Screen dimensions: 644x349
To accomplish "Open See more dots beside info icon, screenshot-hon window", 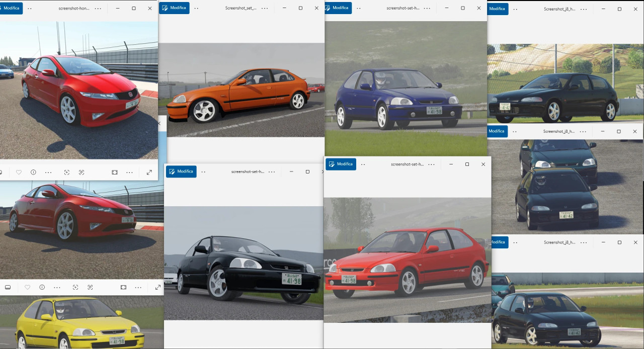I will [x=48, y=172].
